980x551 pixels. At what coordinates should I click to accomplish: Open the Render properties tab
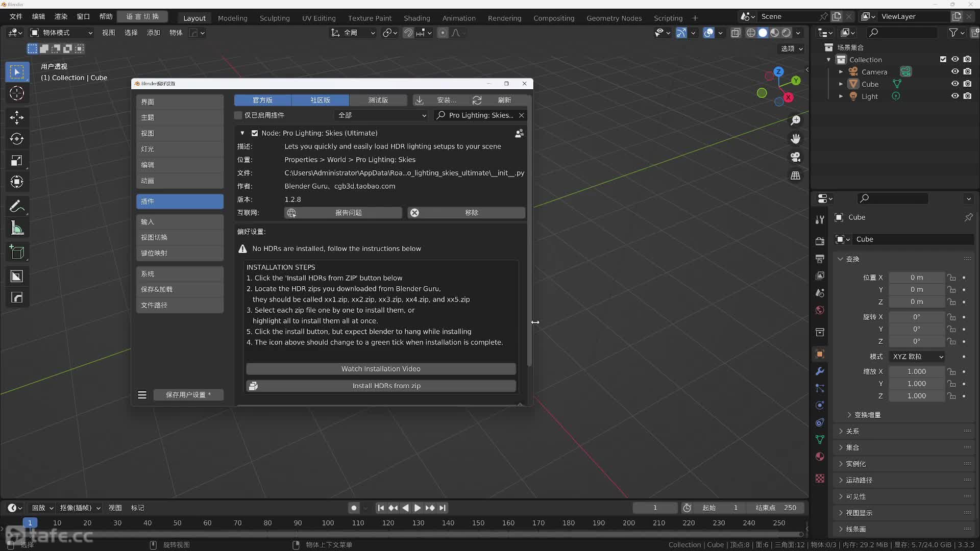[x=820, y=241]
